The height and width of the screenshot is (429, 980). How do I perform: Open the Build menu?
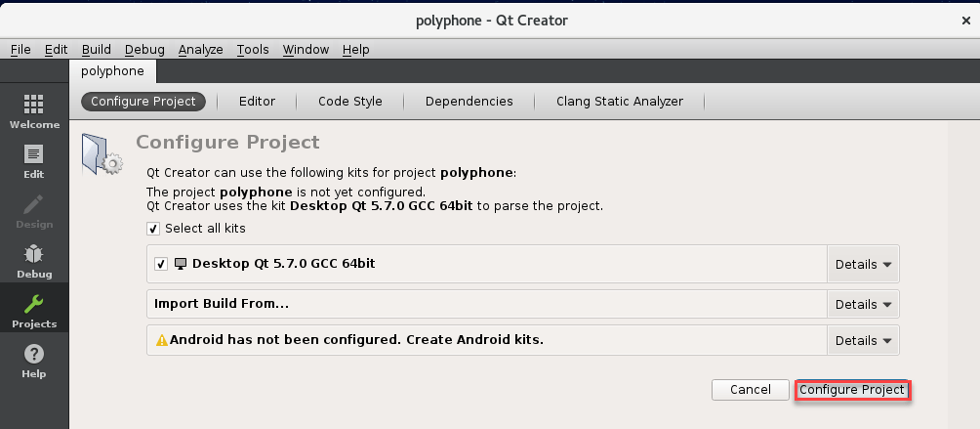[97, 50]
